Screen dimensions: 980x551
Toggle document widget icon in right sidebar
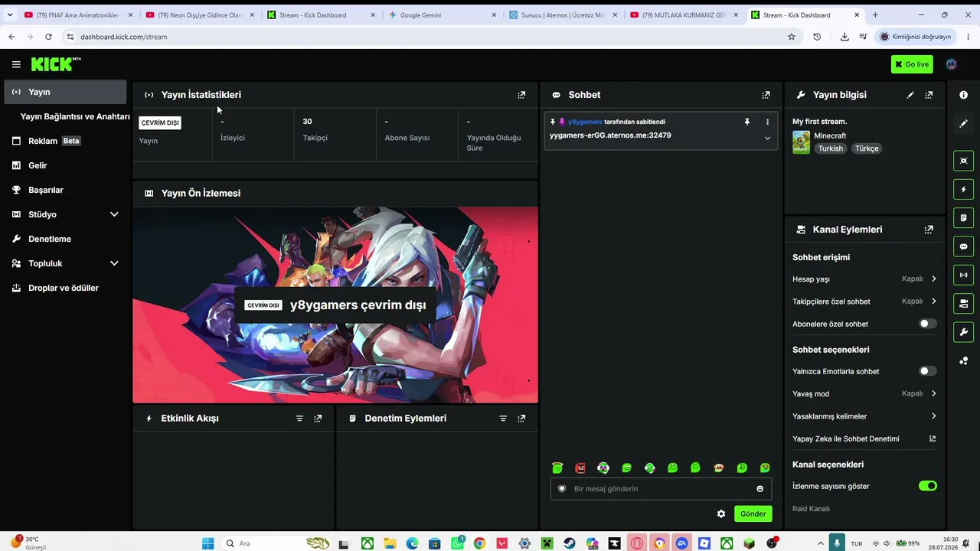963,218
